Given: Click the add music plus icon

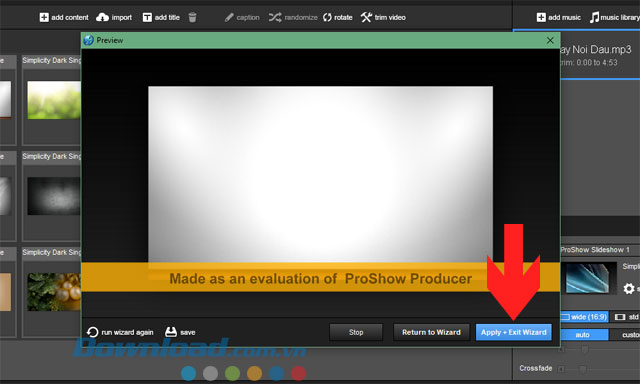Looking at the screenshot, I should tap(541, 17).
